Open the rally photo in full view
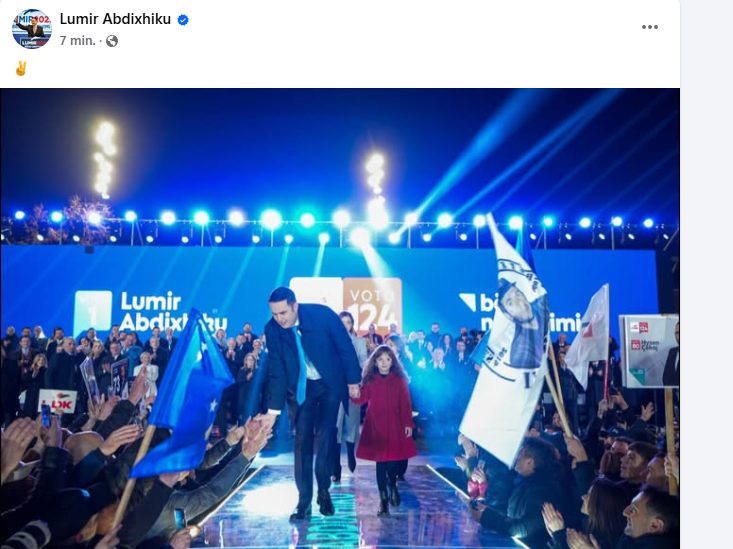 340,318
